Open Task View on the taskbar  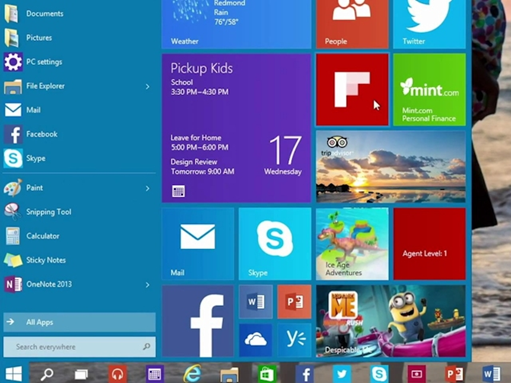81,374
